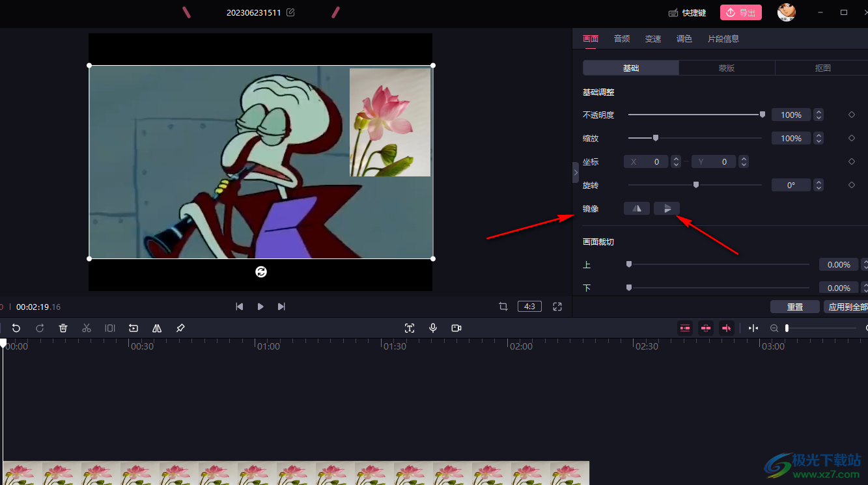Screen dimensions: 868x485
Task: Adjust the 不透明度 opacity slider
Action: [697, 115]
